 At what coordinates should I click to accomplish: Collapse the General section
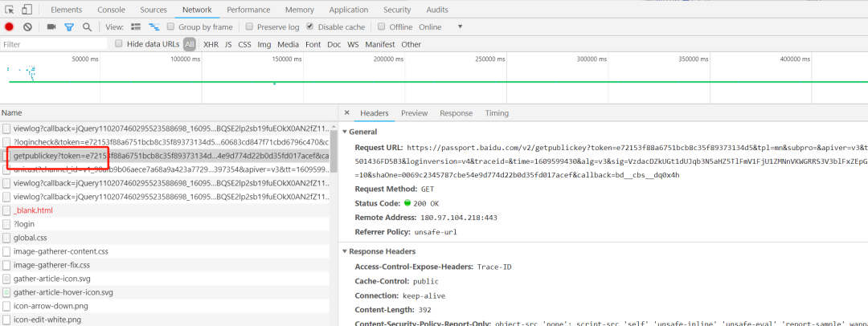point(345,132)
